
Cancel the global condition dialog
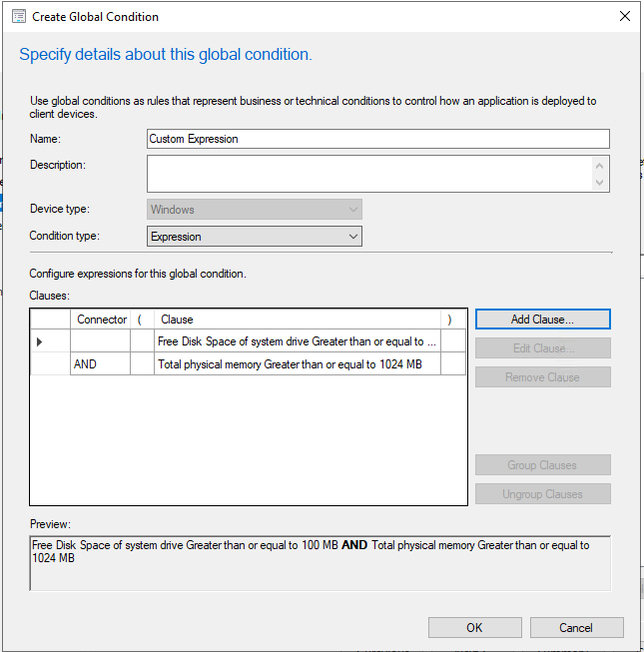pyautogui.click(x=576, y=627)
